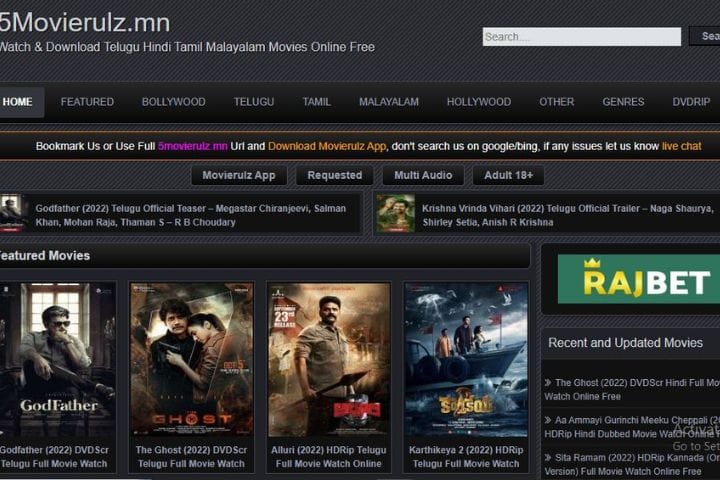Click the Alluri movie poster
The image size is (720, 480).
pos(329,360)
